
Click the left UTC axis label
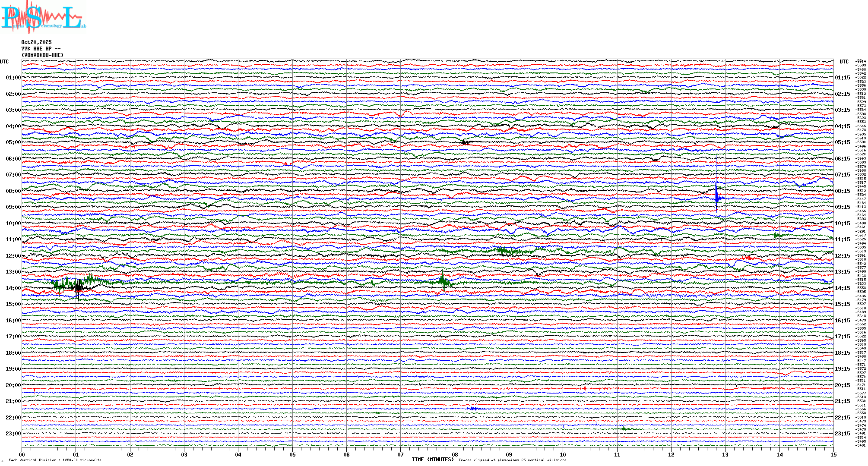click(x=4, y=62)
